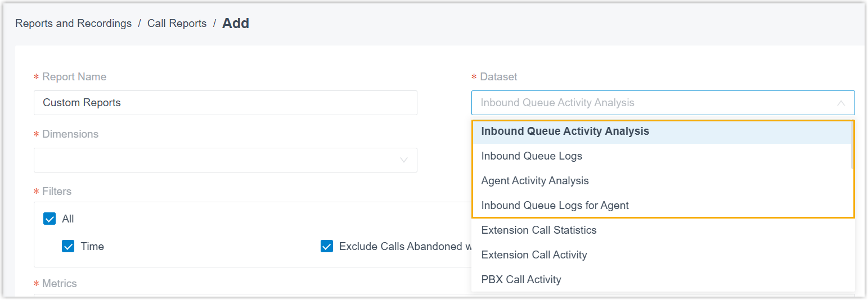
Task: Choose Extension Call Statistics dataset
Action: point(538,230)
